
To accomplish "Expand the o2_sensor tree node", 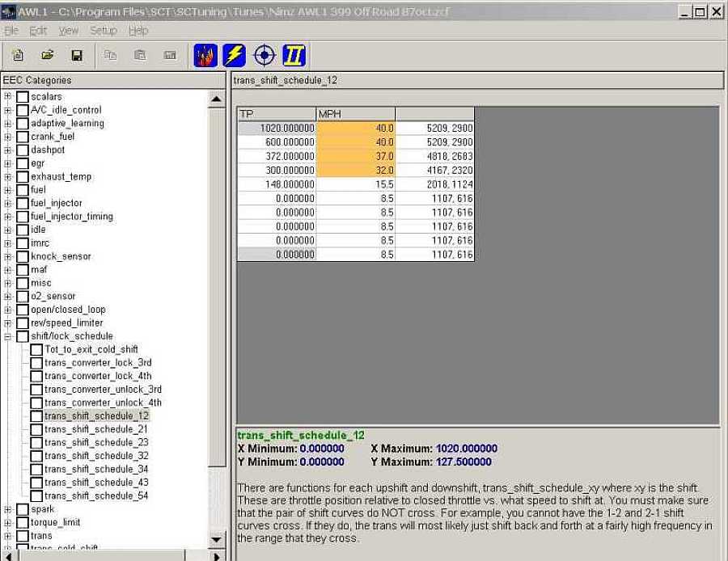I will tap(7, 297).
